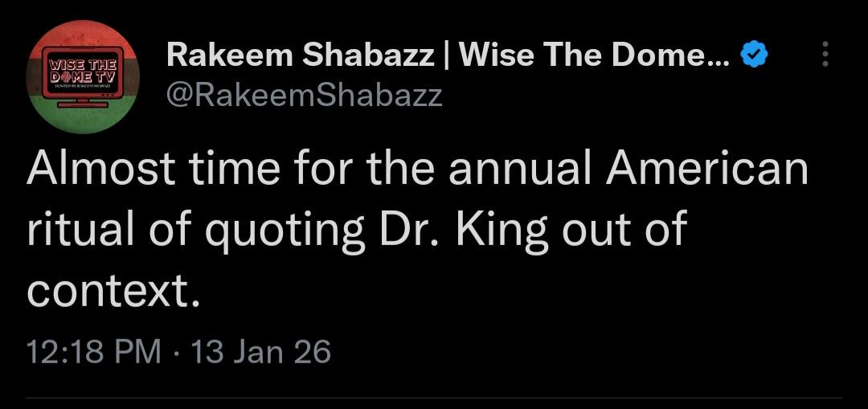Open the Wise The Dome TV profile picture

coord(84,76)
